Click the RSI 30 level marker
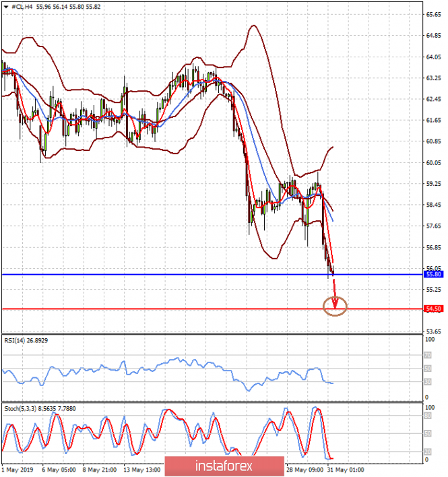This screenshot has width=448, height=477. [x=428, y=382]
